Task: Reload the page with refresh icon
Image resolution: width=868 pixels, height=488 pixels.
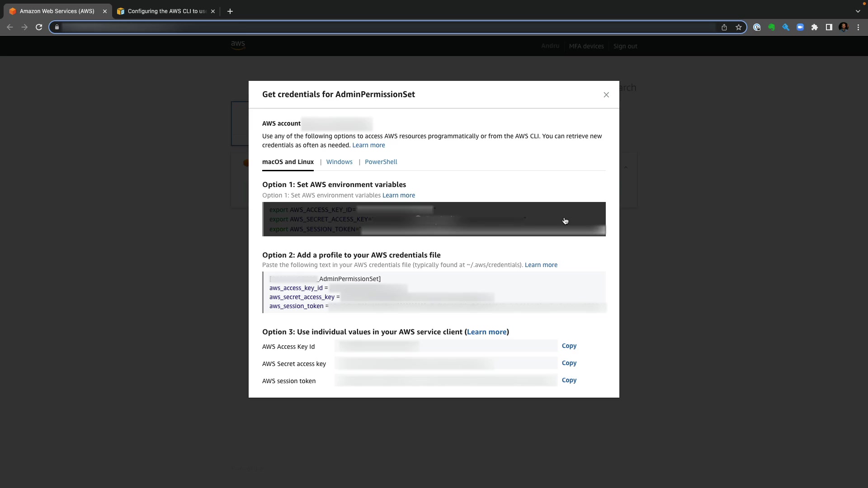Action: tap(39, 27)
